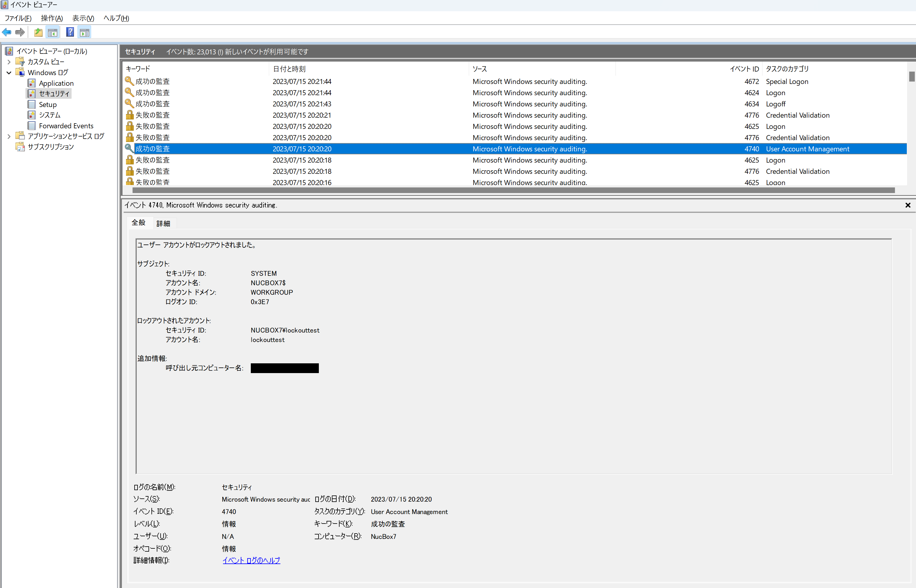The image size is (916, 588).
Task: Collapse the Windows ログ node
Action: [x=9, y=72]
